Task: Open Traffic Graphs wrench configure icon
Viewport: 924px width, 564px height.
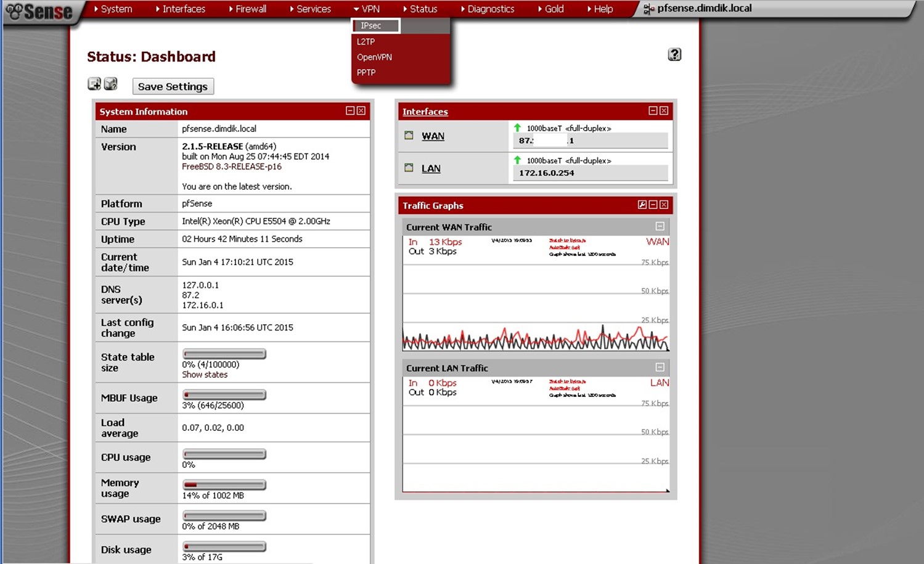Action: coord(642,205)
